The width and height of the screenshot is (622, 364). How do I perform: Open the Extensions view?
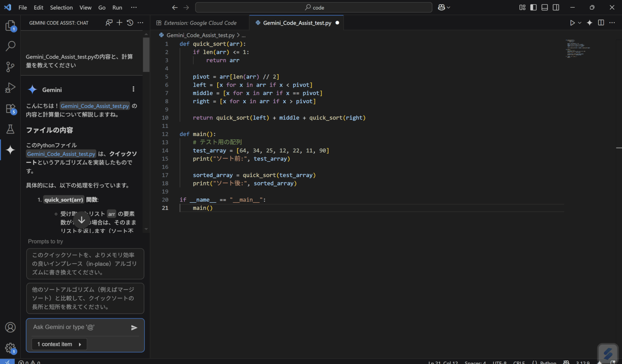[10, 108]
